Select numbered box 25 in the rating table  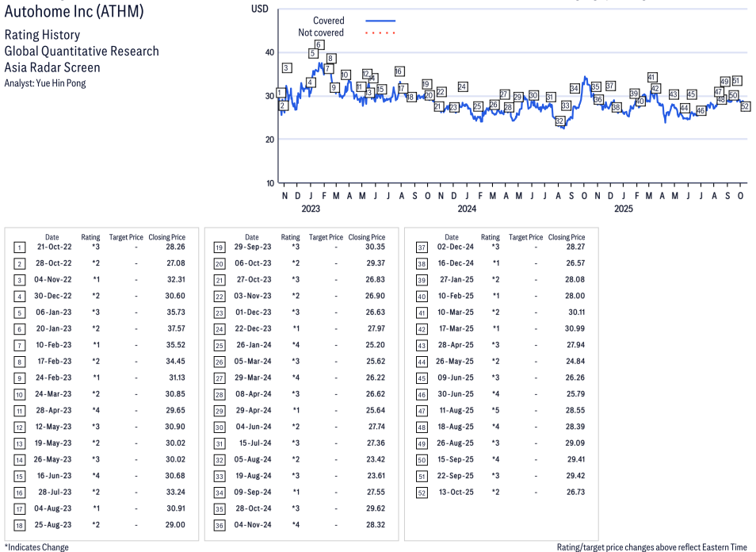[x=219, y=346]
